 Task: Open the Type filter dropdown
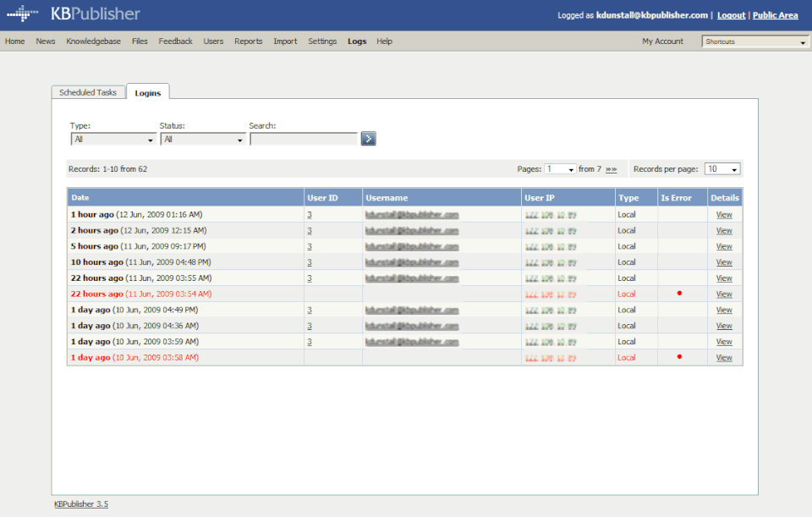point(113,140)
